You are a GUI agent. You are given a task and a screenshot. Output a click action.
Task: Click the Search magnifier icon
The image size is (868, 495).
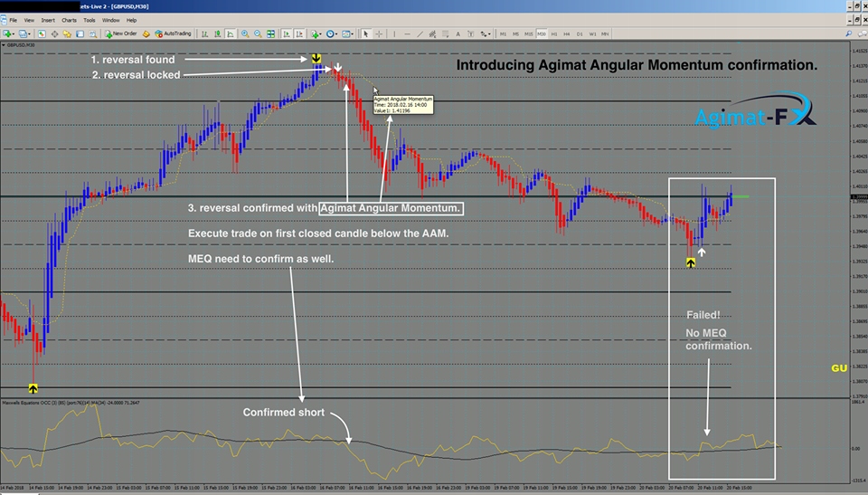tap(849, 33)
